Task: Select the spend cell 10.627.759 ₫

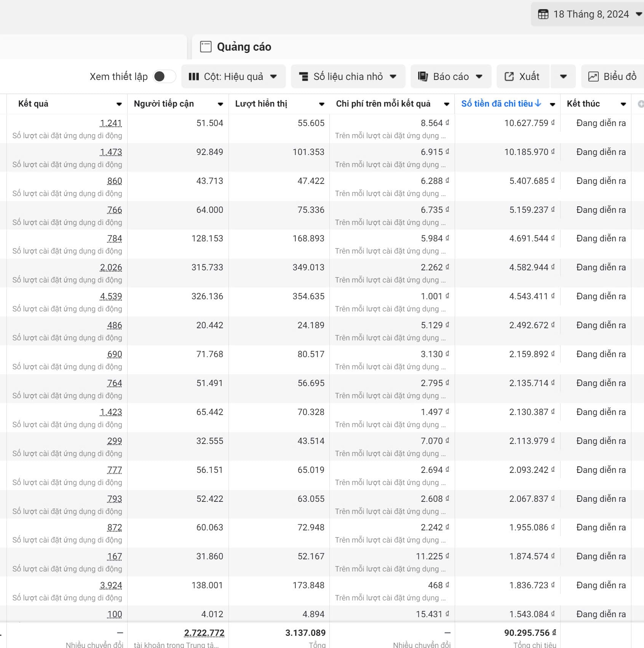Action: 529,123
